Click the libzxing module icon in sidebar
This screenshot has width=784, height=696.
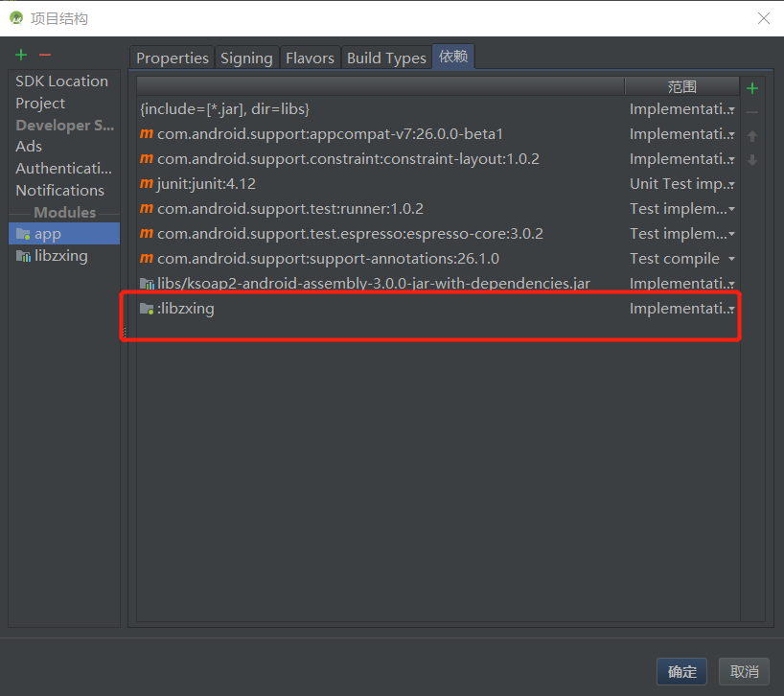(23, 256)
